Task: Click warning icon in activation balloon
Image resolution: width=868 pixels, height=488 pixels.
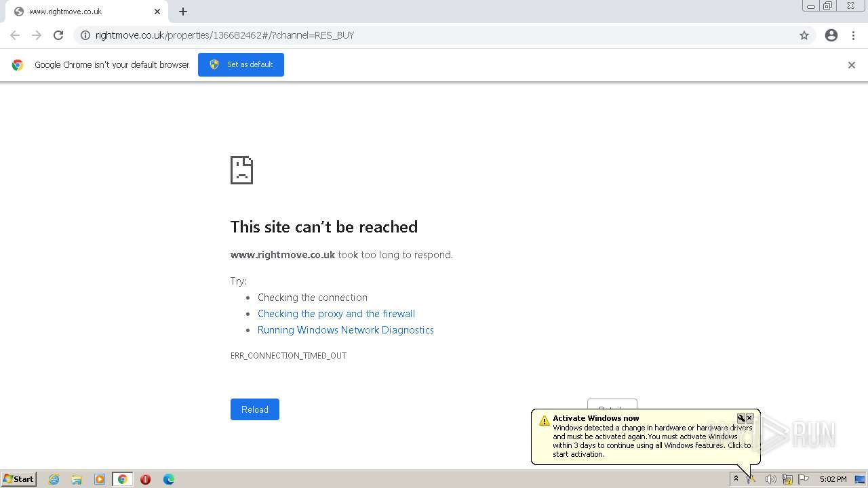Action: coord(544,421)
